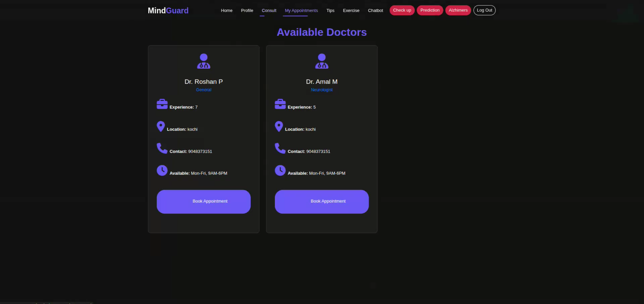Click the MindGuard logo
The image size is (644, 304).
click(x=168, y=10)
